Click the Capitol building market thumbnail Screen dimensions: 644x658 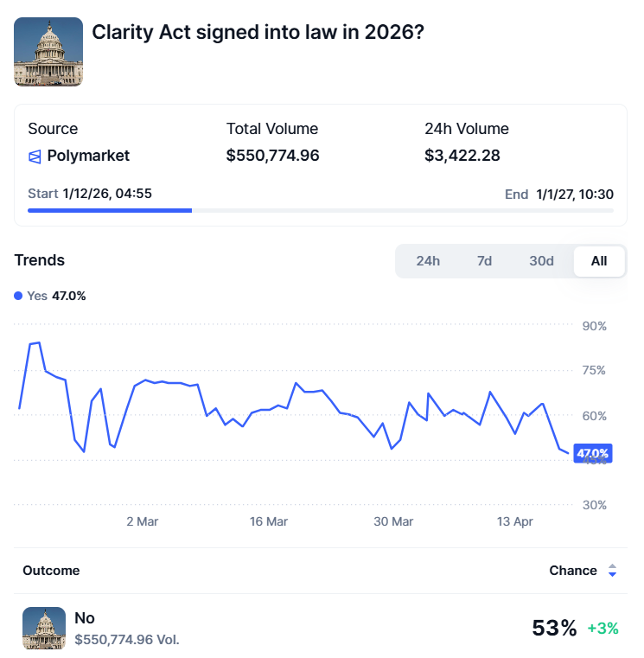[x=48, y=52]
